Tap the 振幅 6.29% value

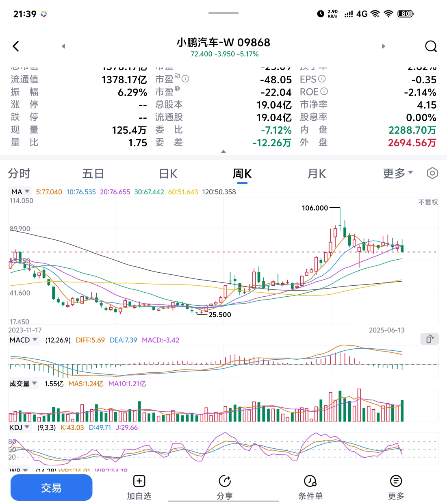132,92
